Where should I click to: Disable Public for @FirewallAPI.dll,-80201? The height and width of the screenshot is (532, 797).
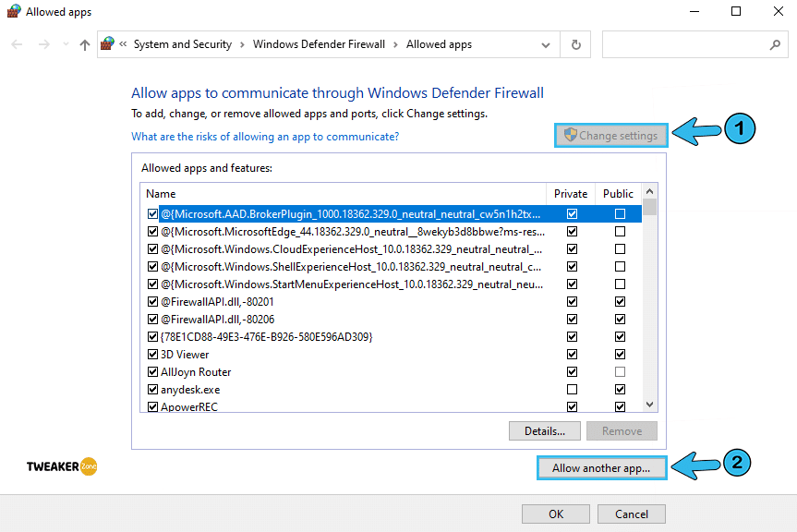tap(620, 302)
